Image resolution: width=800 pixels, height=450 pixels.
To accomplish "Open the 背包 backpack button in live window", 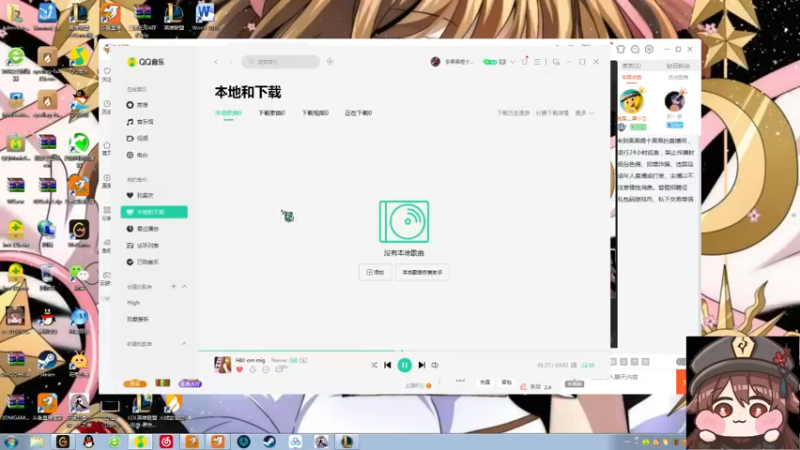I will point(507,383).
